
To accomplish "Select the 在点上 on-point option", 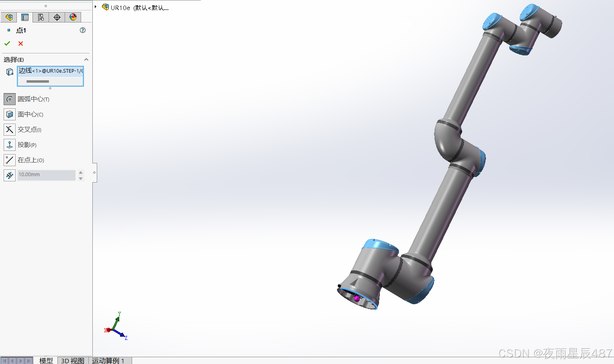I will click(10, 160).
